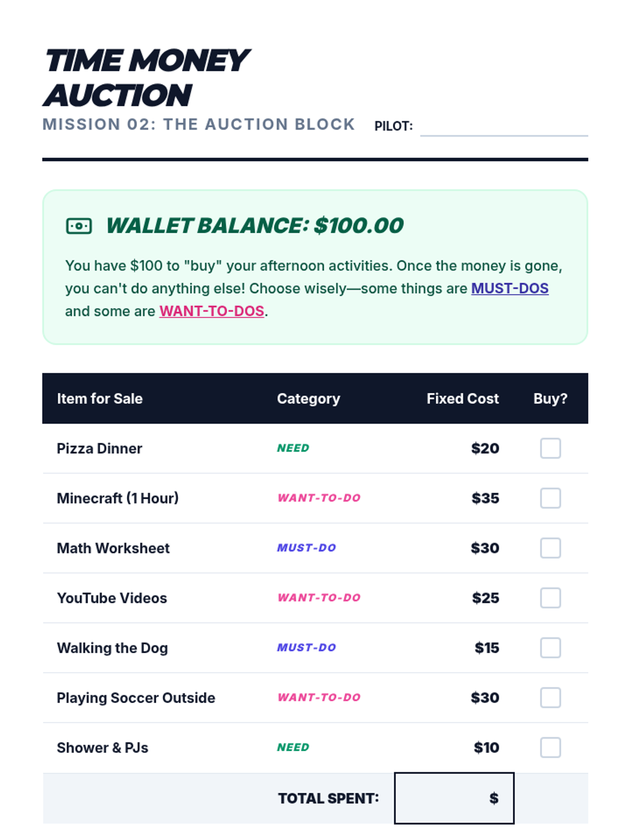Open the MUST-DOS link
The image size is (630, 840).
click(x=509, y=288)
